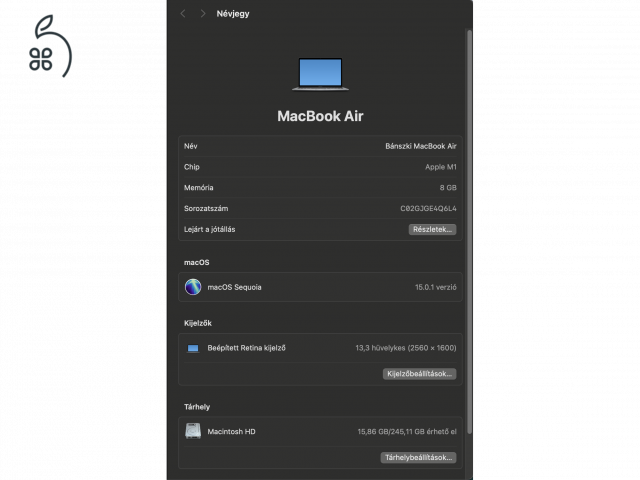Click the Macintosh HD drive icon
Screen dimensions: 640x480
193,431
